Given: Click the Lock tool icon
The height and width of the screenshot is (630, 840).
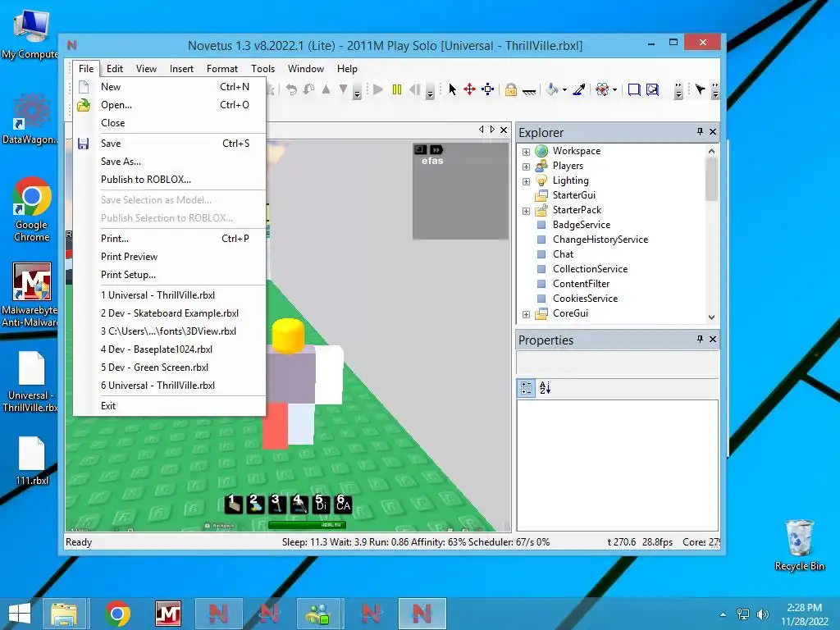Looking at the screenshot, I should [510, 89].
